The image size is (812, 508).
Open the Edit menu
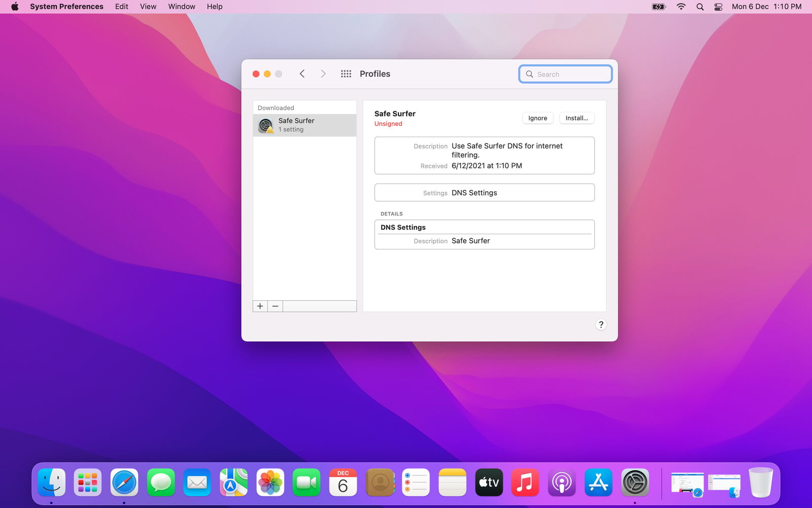coord(121,7)
